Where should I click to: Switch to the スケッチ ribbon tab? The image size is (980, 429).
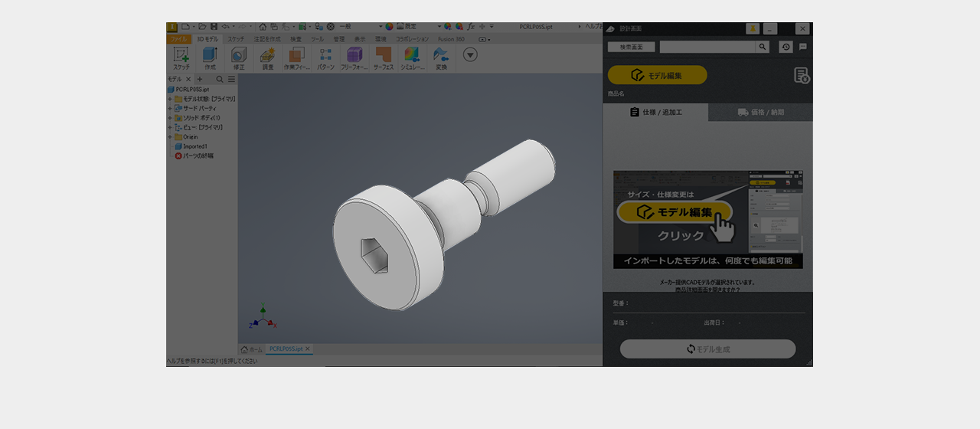click(236, 39)
